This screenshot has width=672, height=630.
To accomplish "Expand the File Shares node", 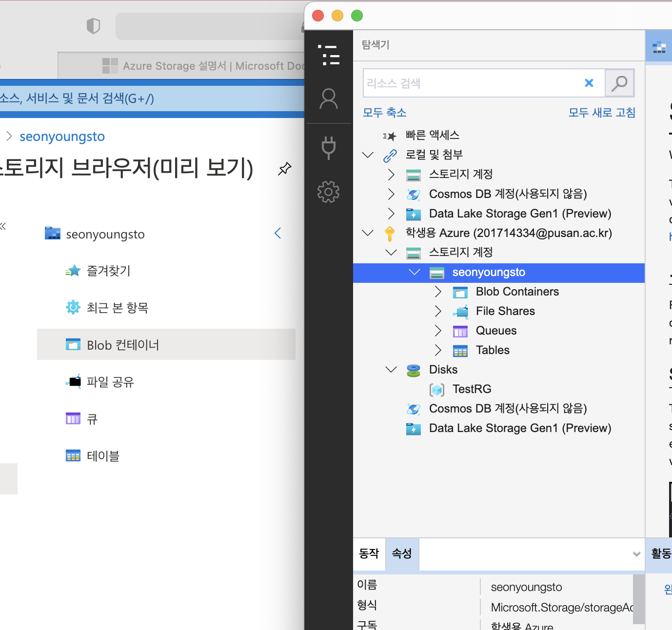I will click(x=438, y=311).
